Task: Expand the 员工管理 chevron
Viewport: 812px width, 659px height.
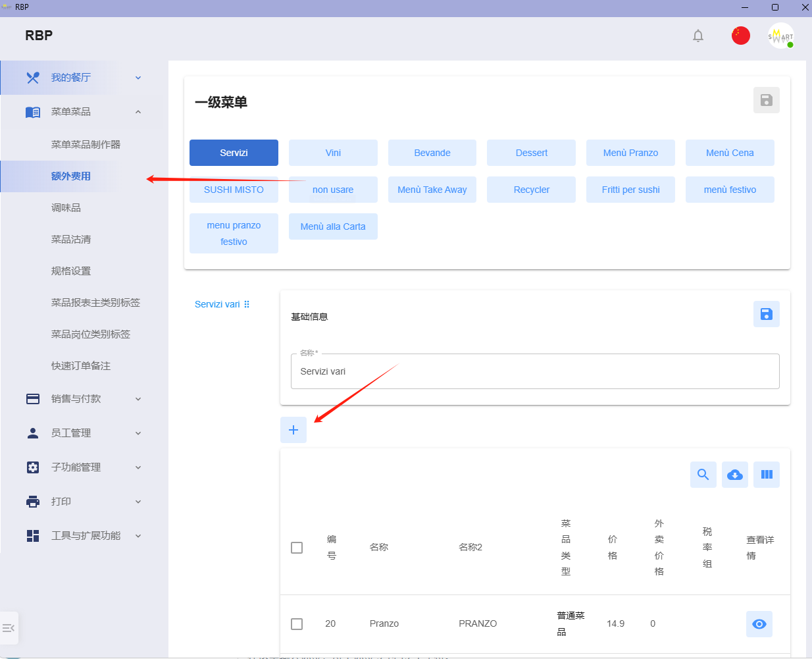Action: [x=138, y=433]
